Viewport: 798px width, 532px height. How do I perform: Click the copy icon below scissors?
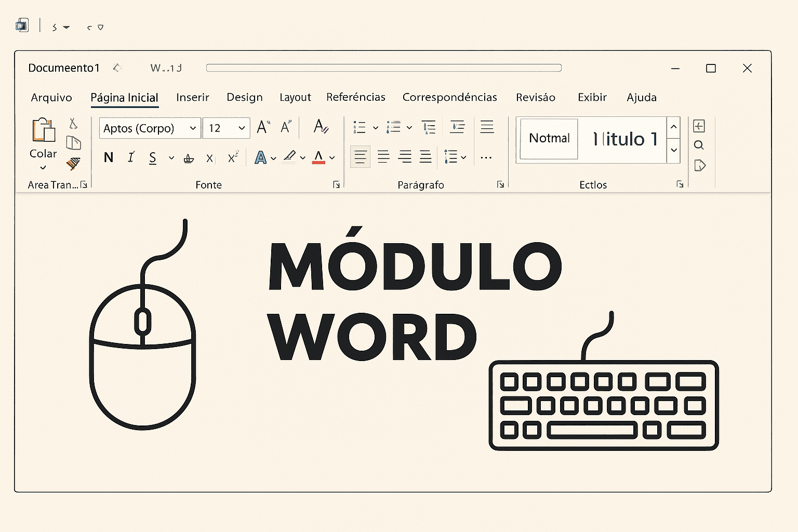(73, 143)
